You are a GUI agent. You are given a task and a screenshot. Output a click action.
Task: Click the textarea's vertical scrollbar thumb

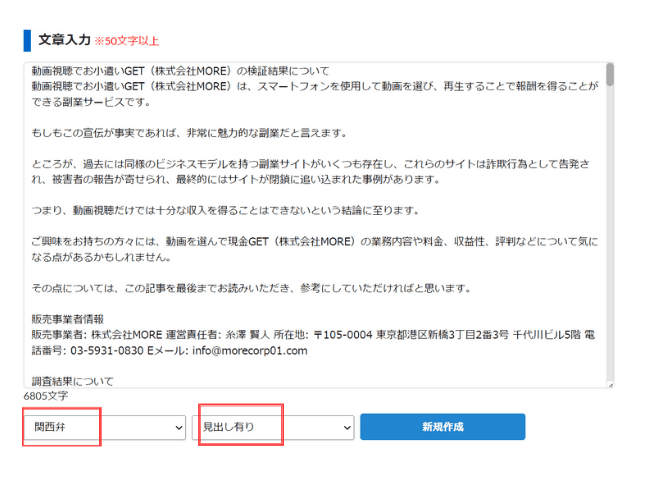coord(610,75)
